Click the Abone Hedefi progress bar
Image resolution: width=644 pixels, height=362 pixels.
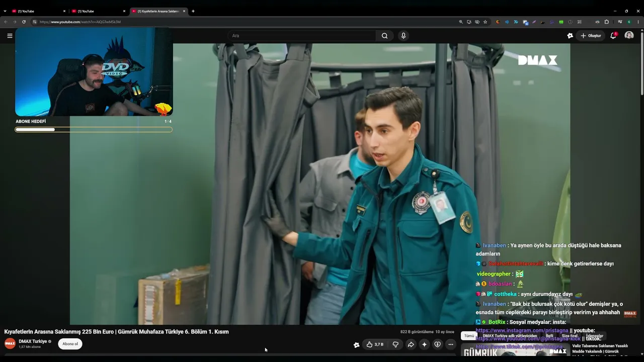pyautogui.click(x=94, y=130)
